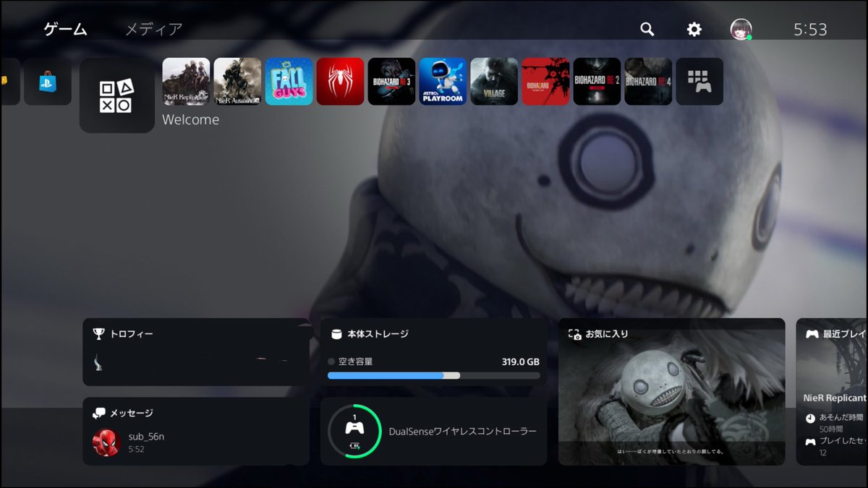Launch the Spider-Man game tile

[x=340, y=82]
